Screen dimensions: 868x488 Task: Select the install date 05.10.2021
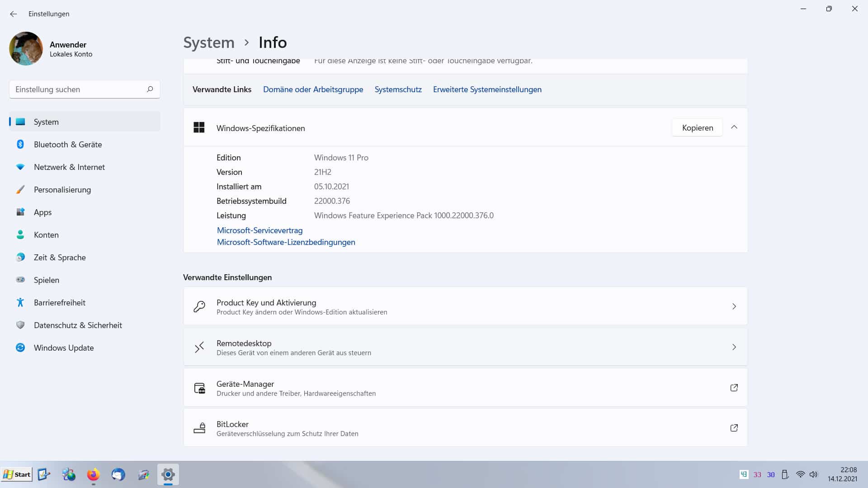[331, 187]
